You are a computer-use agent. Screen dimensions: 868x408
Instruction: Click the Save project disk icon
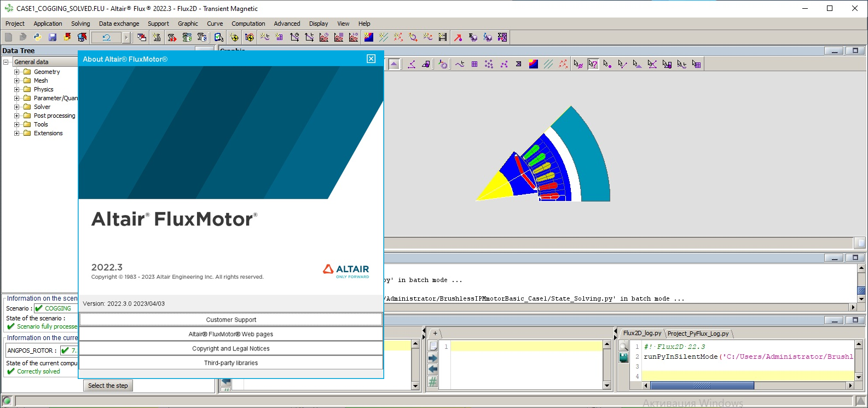coord(53,37)
